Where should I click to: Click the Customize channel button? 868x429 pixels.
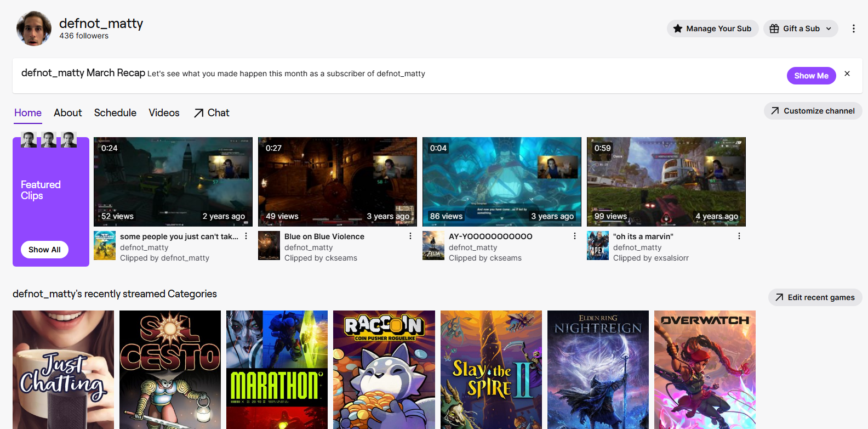[813, 111]
